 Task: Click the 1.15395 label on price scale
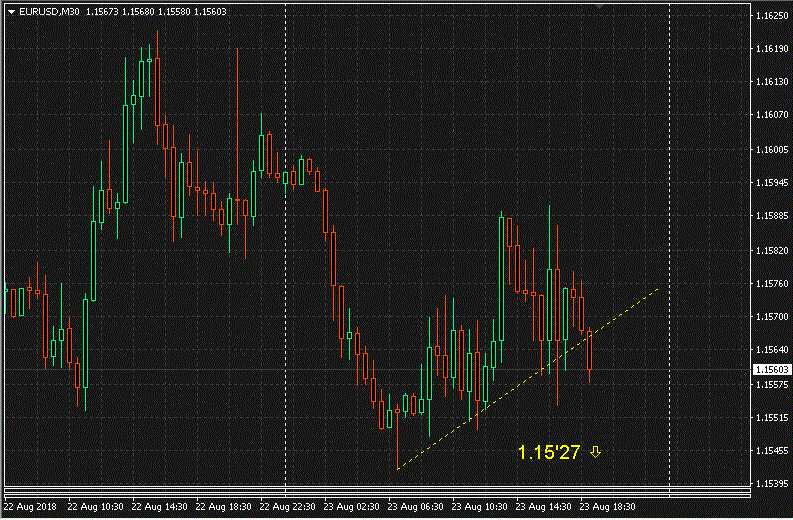point(770,484)
